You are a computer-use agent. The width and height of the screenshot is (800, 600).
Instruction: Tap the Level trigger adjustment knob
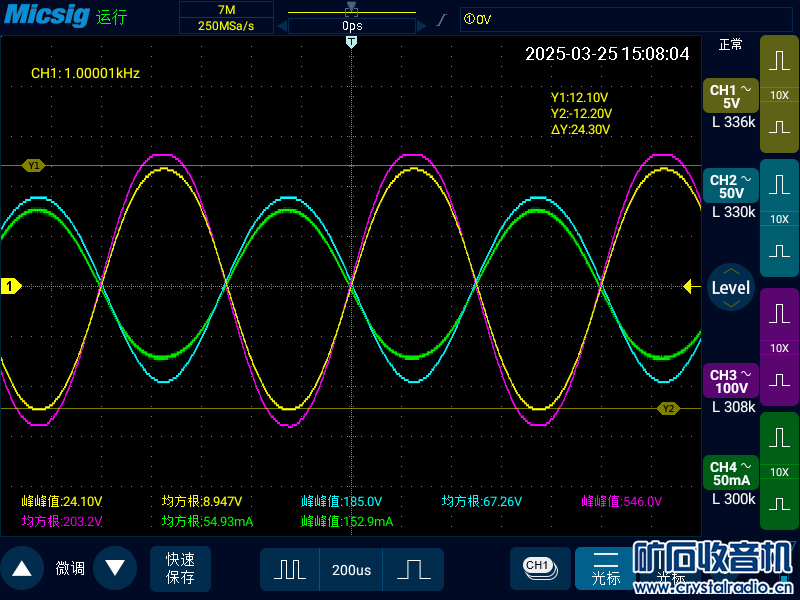pyautogui.click(x=731, y=287)
